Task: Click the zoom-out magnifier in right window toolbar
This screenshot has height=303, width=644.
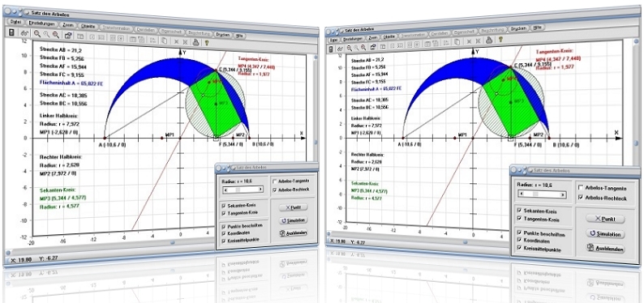Action: 363,48
